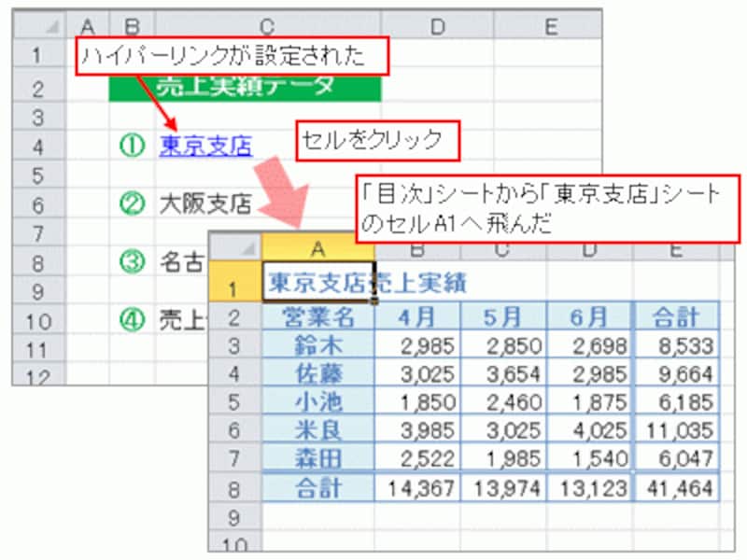Click the circled number ② cell
This screenshot has width=747, height=560.
pyautogui.click(x=132, y=203)
